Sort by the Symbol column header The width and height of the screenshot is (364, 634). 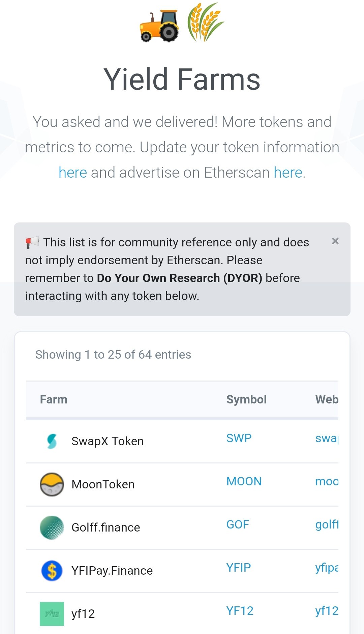(246, 399)
